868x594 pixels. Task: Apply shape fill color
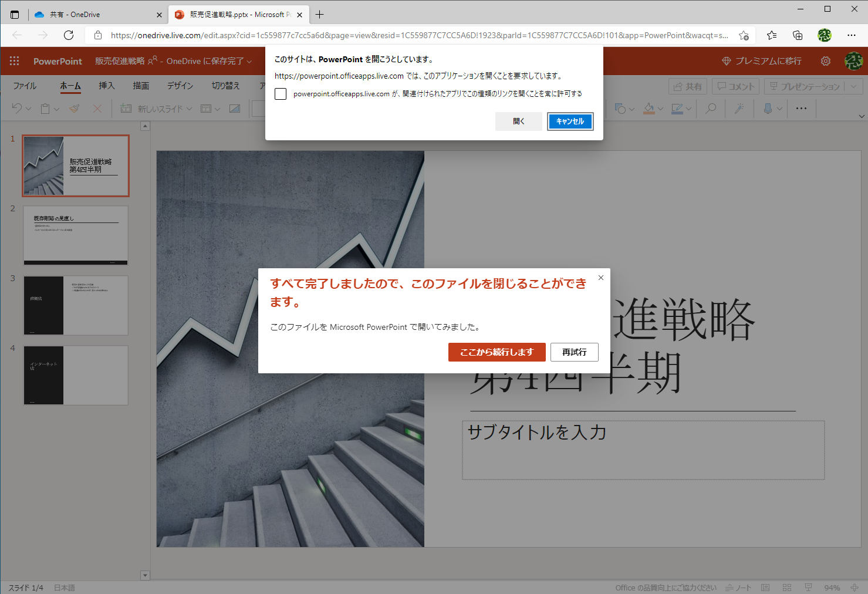click(x=649, y=108)
